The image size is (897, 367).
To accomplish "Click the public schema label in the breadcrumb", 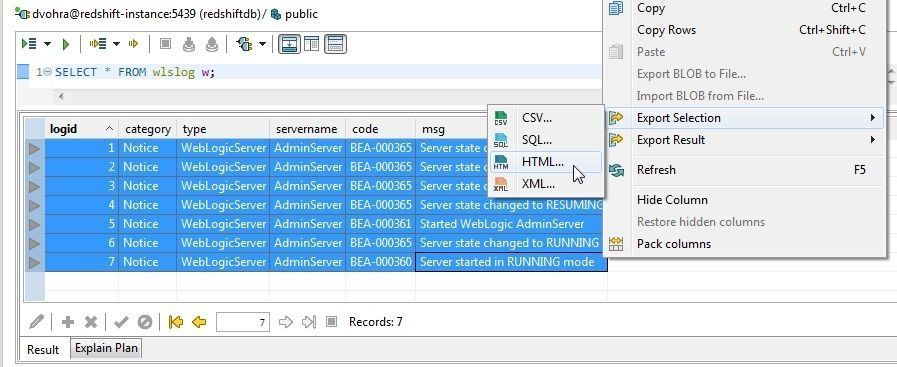I will (x=301, y=14).
